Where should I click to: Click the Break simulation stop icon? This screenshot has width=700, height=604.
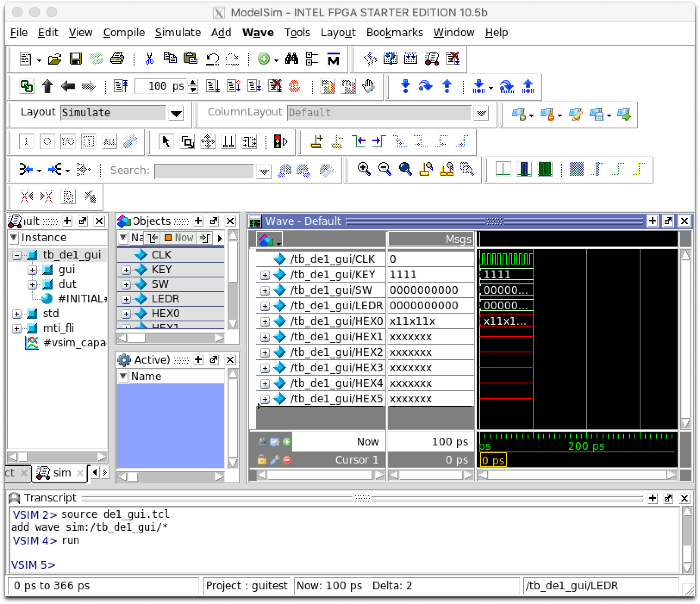[294, 87]
